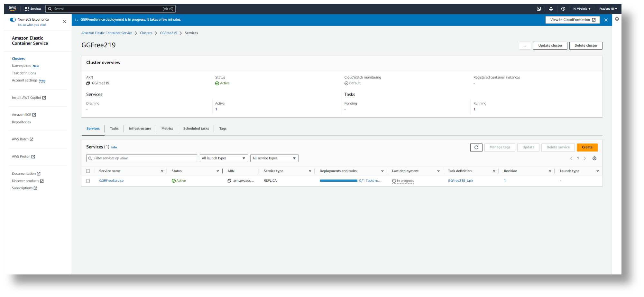This screenshot has width=644, height=297.
Task: Copy the GGRFreeService ARN
Action: pyautogui.click(x=229, y=181)
